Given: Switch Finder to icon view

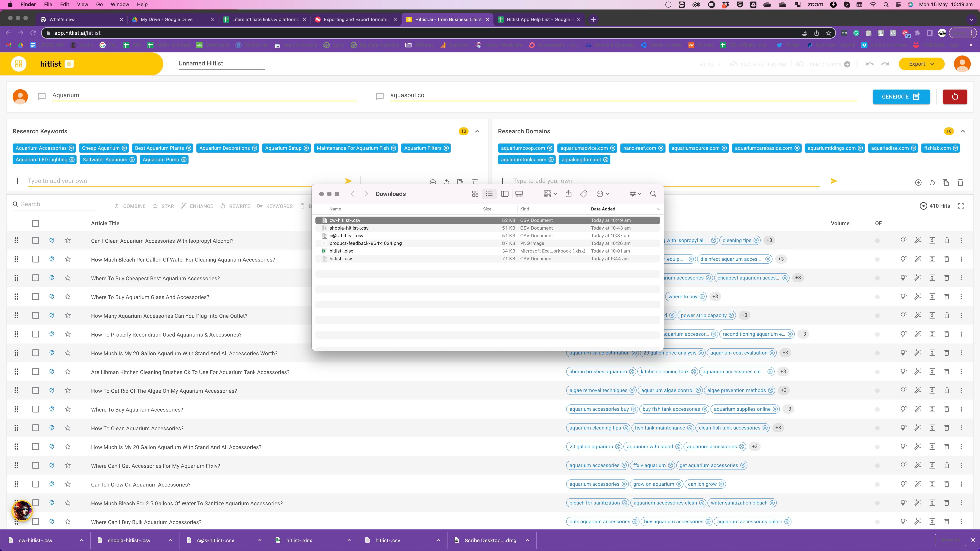Looking at the screenshot, I should point(475,194).
